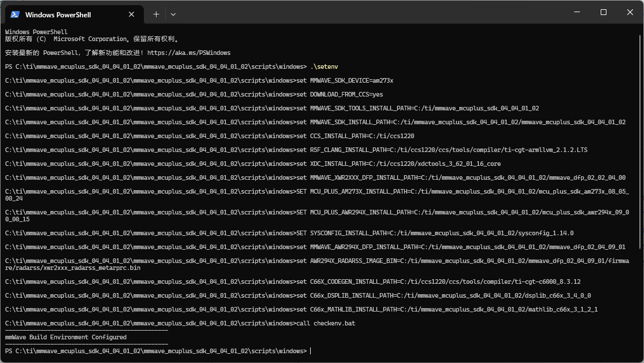Click the "call checkenv.bat" command line
Screen dimensions: 644x363
click(333, 323)
